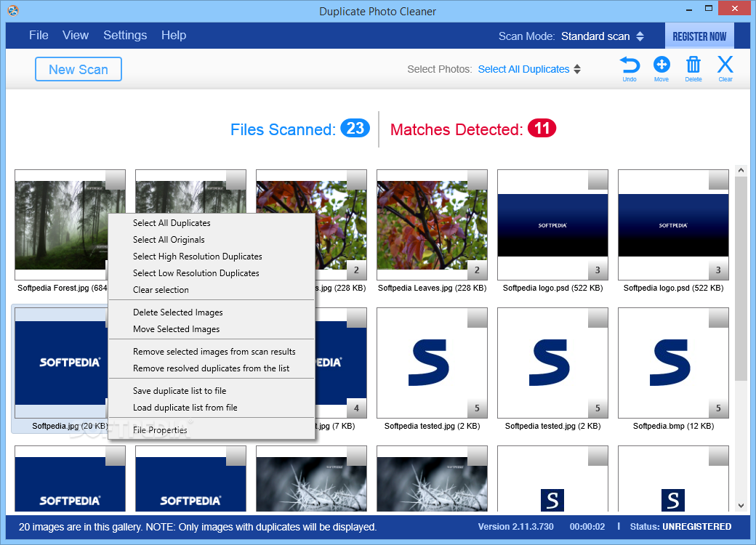Screen dimensions: 756x545
Task: Open the Scan Mode Standard scan dropdown
Action: 603,36
